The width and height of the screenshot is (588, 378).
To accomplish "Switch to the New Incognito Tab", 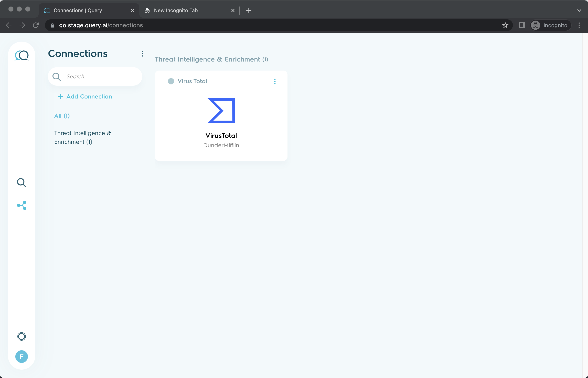I will (x=186, y=10).
